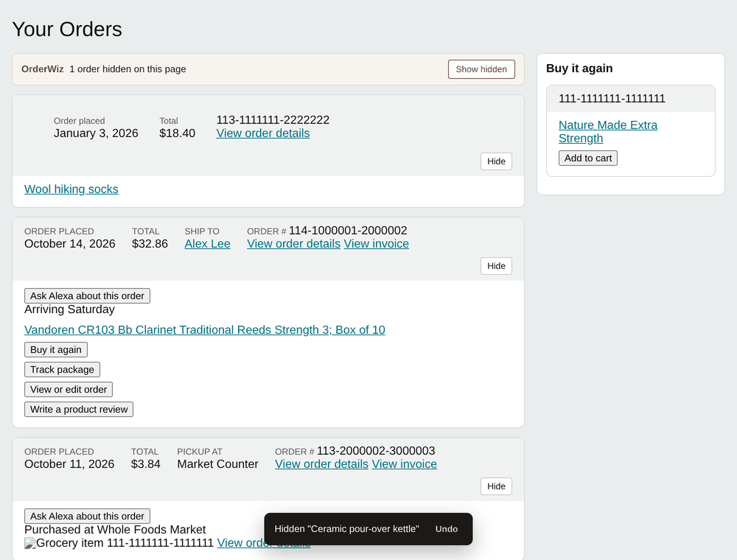Click the Buy it again panel heading
Viewport: 737px width, 560px height.
click(579, 69)
